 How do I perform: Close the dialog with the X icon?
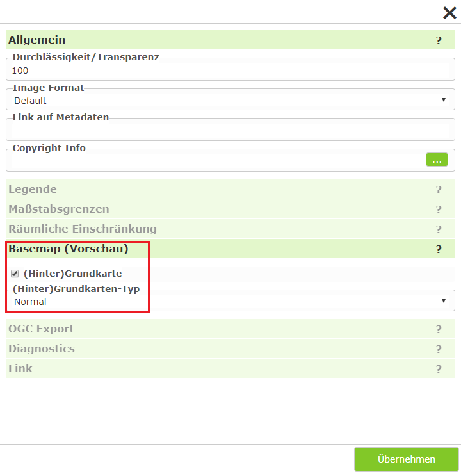click(449, 13)
